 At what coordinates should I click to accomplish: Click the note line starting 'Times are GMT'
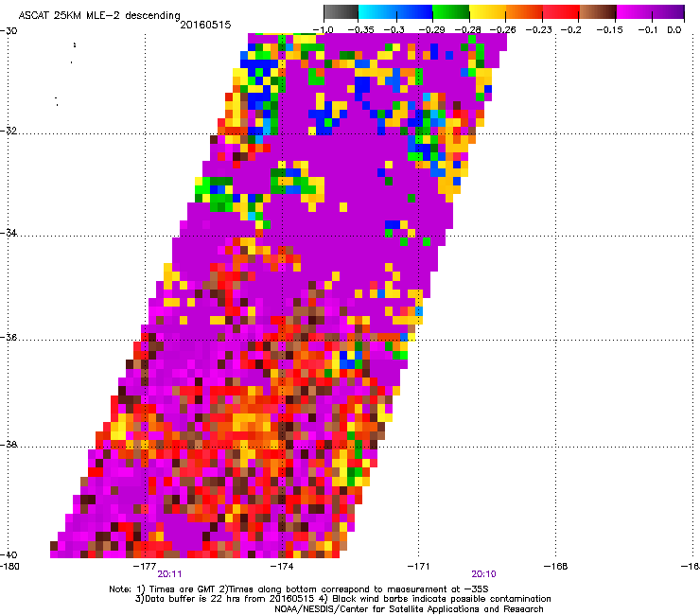click(x=299, y=589)
